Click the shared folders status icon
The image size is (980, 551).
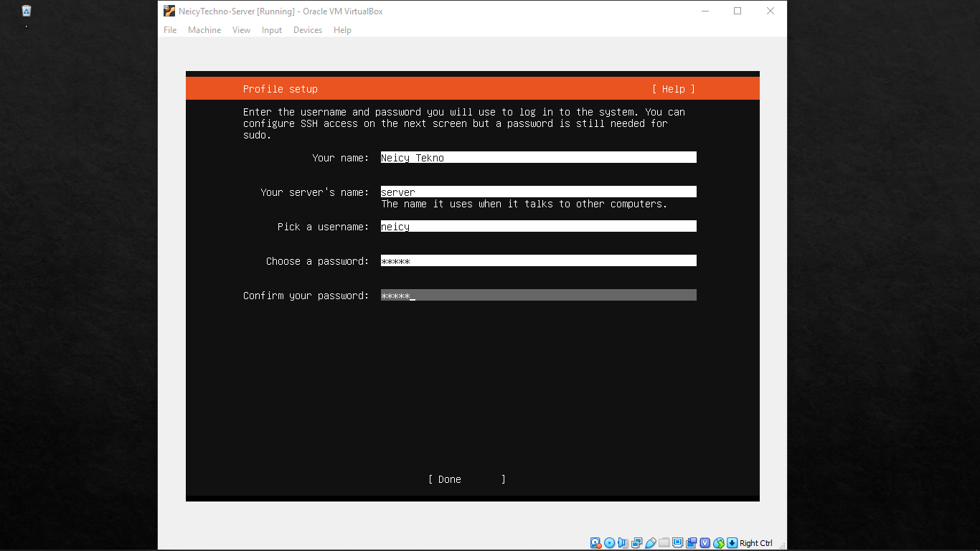pyautogui.click(x=664, y=542)
